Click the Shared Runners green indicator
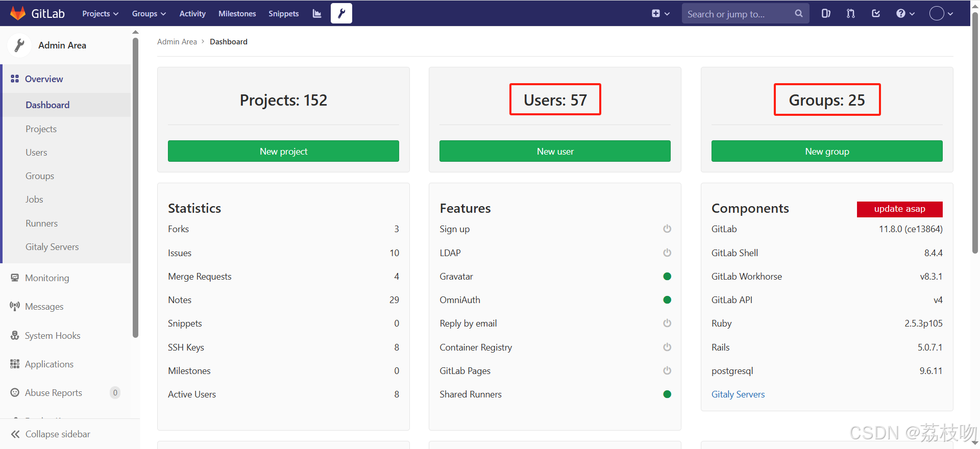Viewport: 980px width, 449px height. (x=667, y=394)
